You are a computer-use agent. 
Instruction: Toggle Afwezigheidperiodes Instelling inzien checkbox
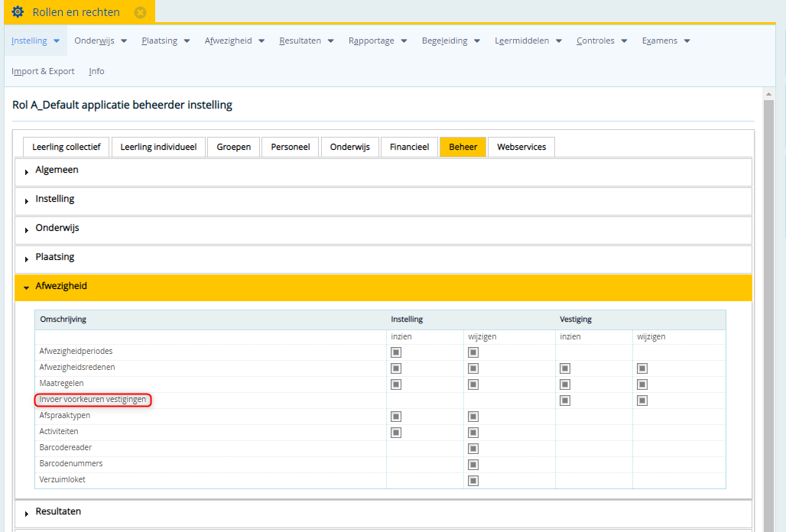coord(396,352)
